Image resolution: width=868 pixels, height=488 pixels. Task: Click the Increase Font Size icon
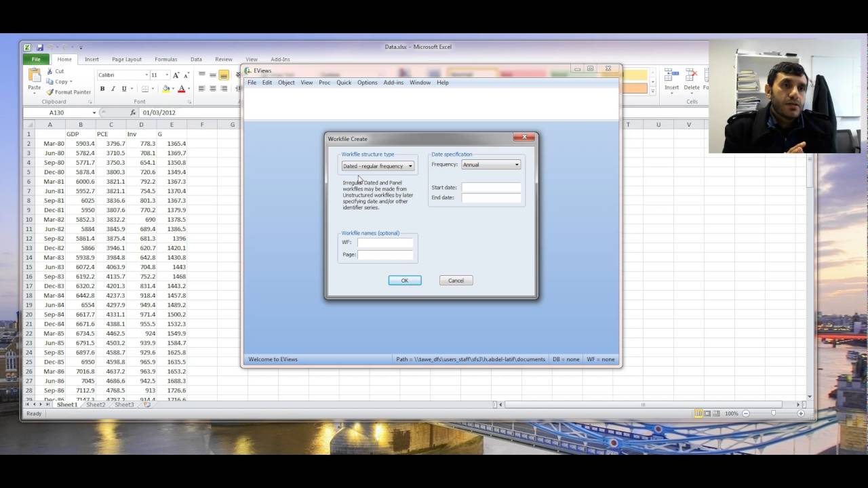176,75
